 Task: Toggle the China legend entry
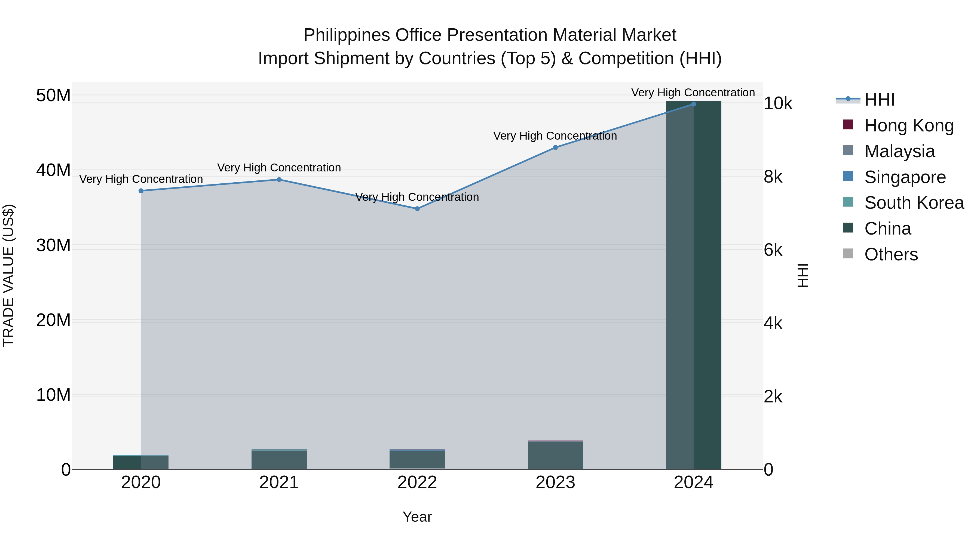click(x=877, y=229)
